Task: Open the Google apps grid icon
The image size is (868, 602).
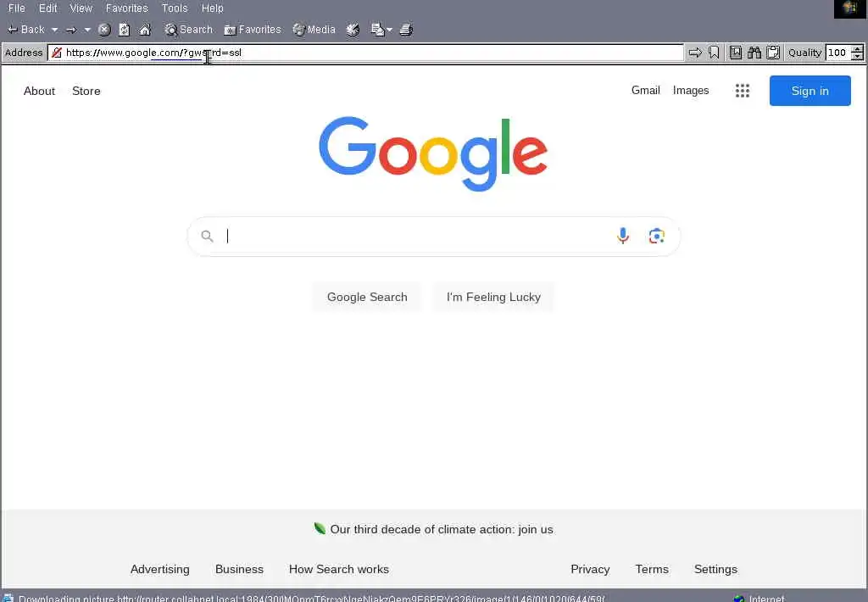Action: coord(743,91)
